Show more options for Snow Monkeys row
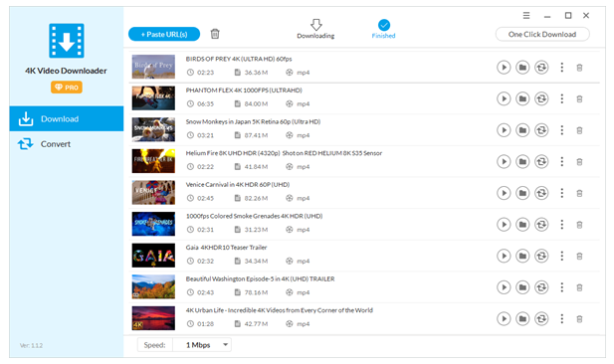Screen dimensions: 614x364 pos(562,130)
